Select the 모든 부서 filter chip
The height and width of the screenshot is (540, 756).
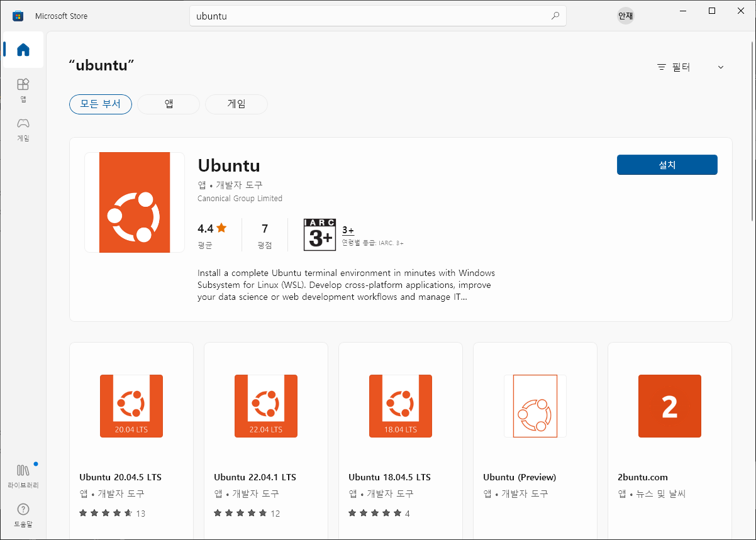101,104
